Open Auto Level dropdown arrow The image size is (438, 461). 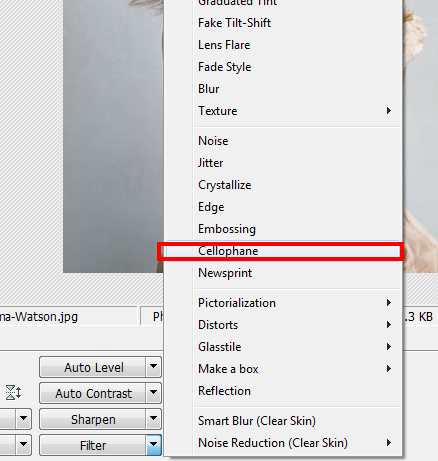click(x=154, y=367)
